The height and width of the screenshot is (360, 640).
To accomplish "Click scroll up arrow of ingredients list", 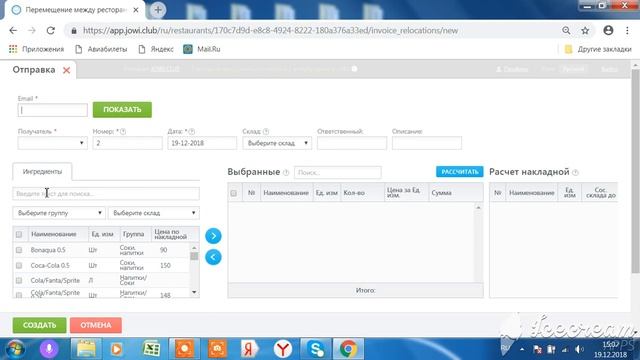I will 194,247.
